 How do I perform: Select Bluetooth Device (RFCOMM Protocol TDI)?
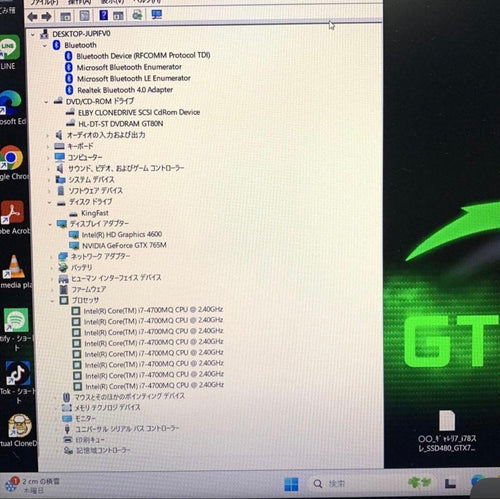(143, 56)
